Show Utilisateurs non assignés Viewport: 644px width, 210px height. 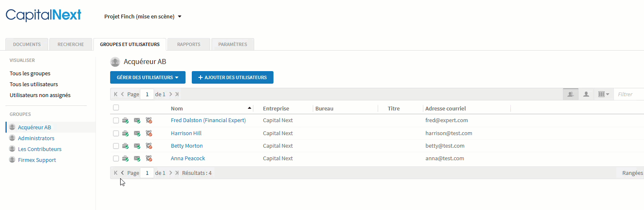(40, 95)
